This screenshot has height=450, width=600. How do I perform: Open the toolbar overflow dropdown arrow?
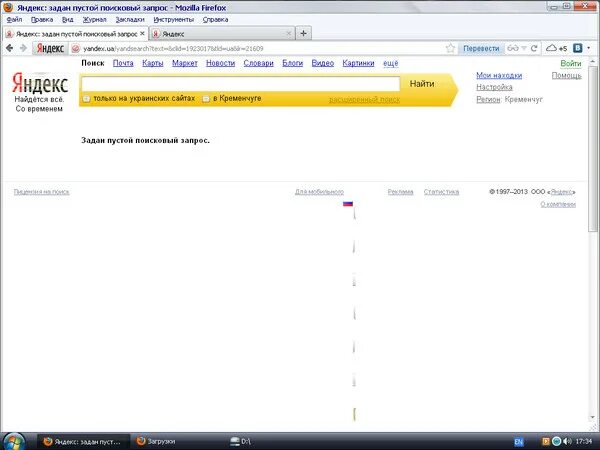tap(589, 48)
